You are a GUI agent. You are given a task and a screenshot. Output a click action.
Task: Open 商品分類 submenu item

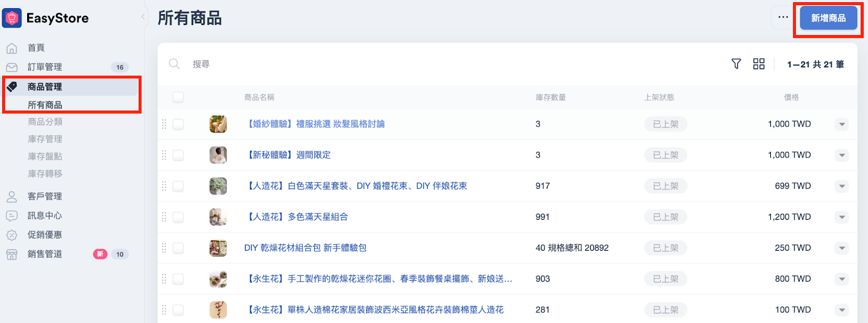point(45,122)
